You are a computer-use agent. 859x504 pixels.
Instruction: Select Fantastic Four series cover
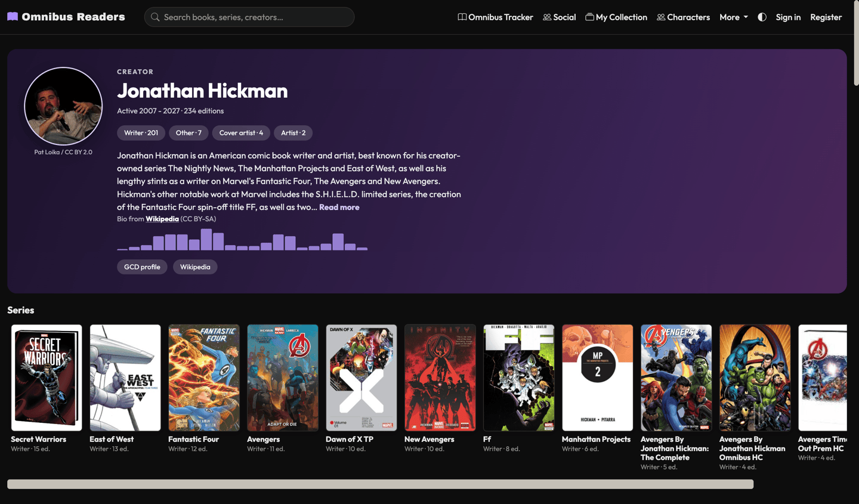[x=204, y=378]
